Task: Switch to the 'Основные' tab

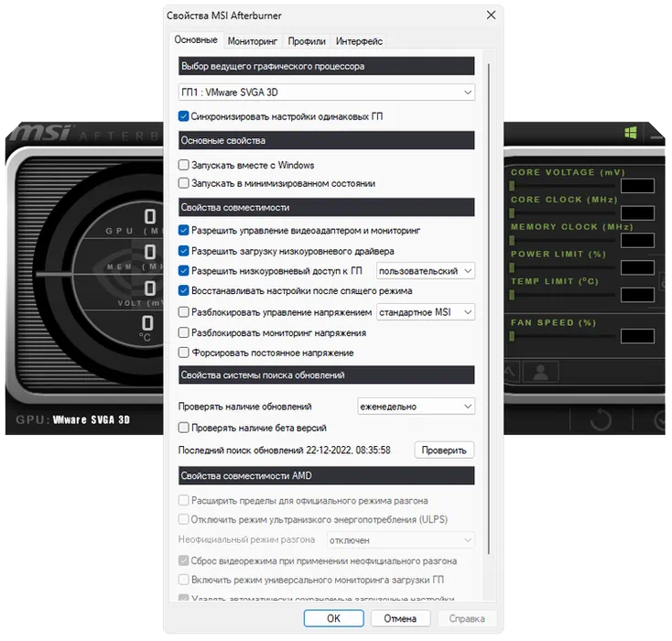Action: pos(196,40)
